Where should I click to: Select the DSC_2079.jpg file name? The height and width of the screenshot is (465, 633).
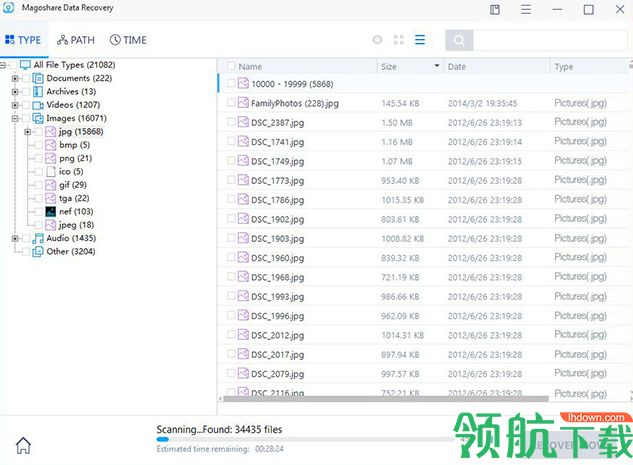[x=277, y=374]
